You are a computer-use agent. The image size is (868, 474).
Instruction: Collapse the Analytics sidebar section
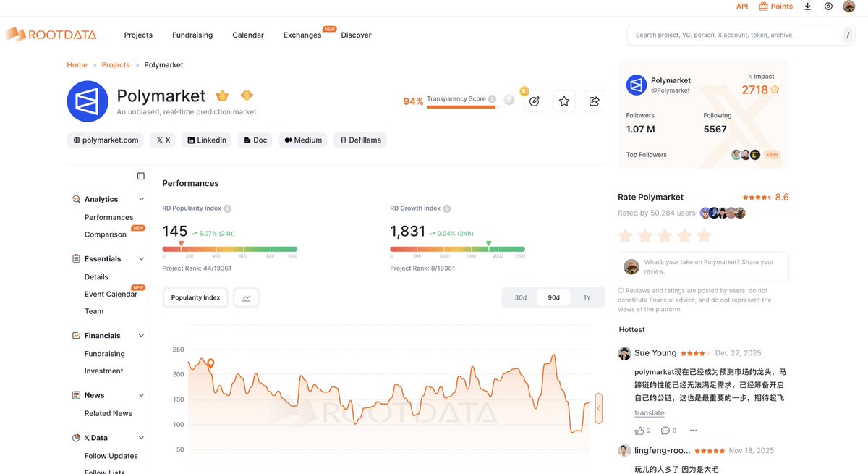click(x=141, y=199)
